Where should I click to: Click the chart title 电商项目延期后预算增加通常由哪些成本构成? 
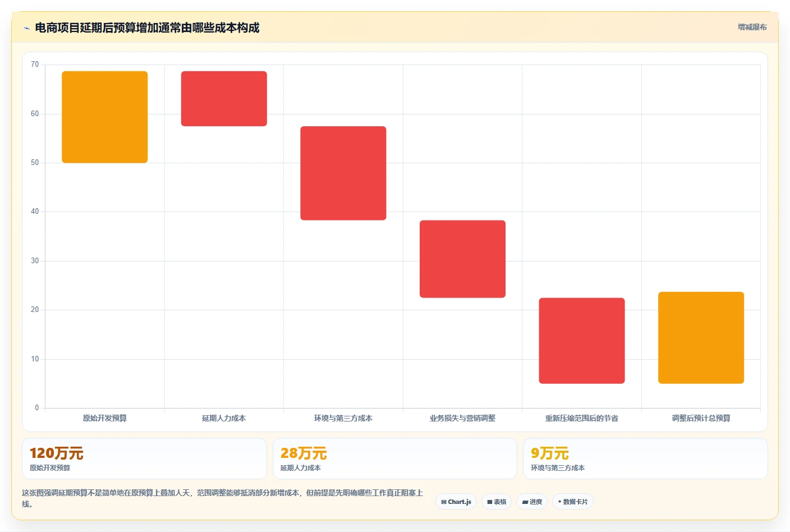(x=147, y=27)
